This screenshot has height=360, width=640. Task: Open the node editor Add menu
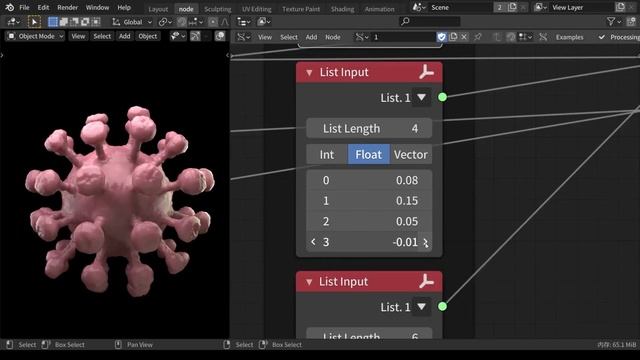click(x=311, y=37)
